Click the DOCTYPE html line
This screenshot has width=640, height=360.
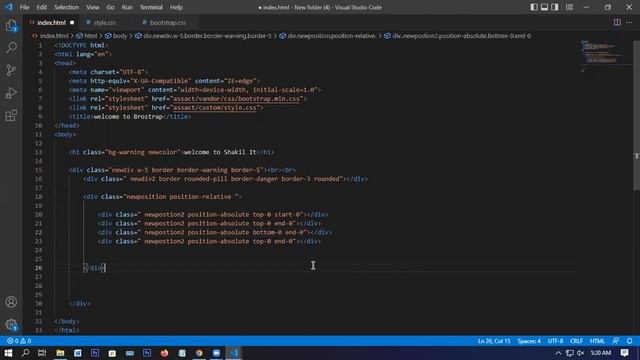pyautogui.click(x=81, y=45)
